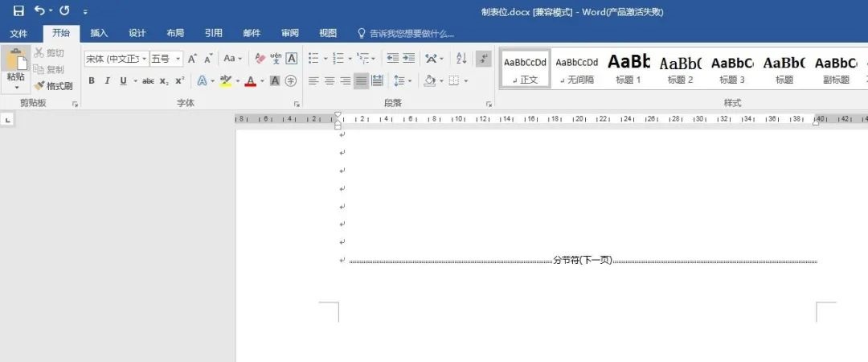Toggle superscript formatting
The image size is (868, 362).
point(179,81)
